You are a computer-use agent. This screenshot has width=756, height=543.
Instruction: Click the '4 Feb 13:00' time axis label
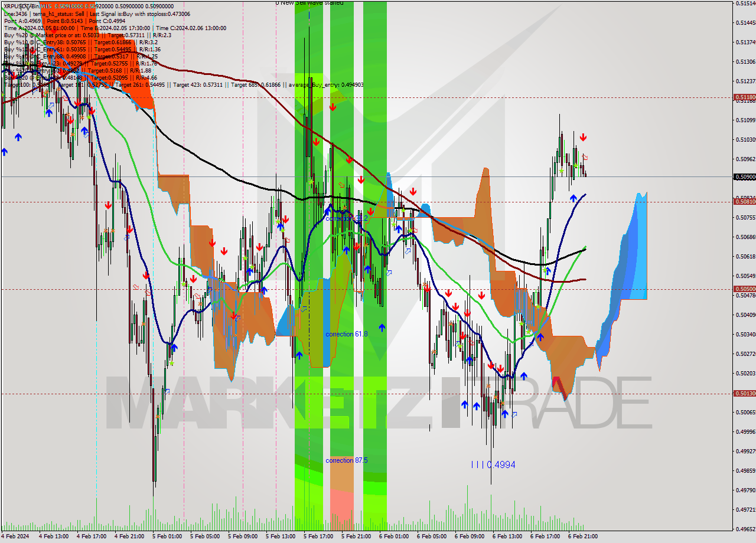(x=54, y=537)
